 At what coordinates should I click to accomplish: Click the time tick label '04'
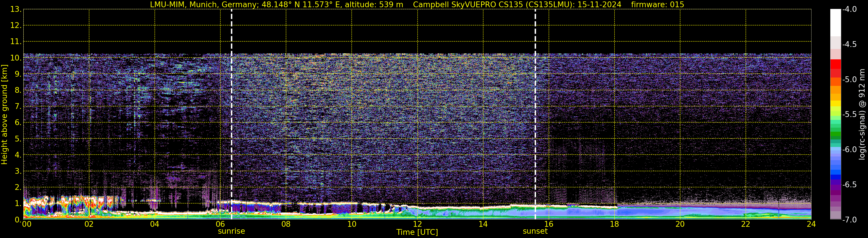[155, 224]
